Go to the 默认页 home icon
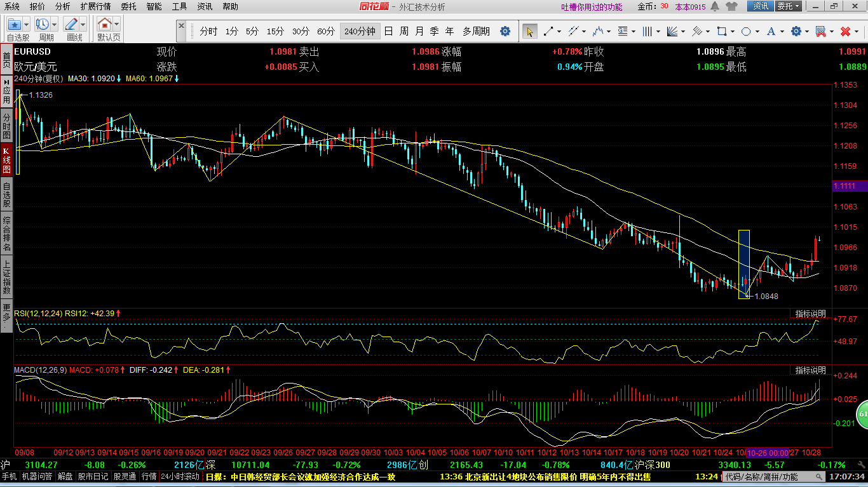Screen dimensions: 868x487 [105, 25]
